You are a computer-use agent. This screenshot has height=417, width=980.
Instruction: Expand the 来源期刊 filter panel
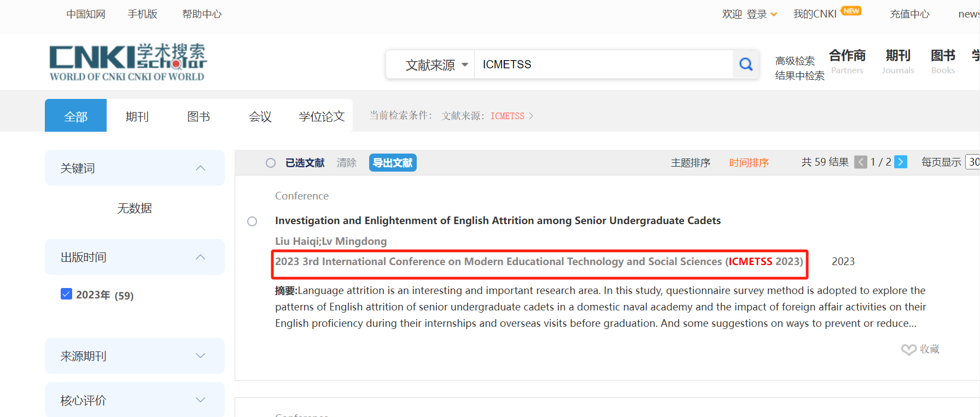tap(201, 356)
